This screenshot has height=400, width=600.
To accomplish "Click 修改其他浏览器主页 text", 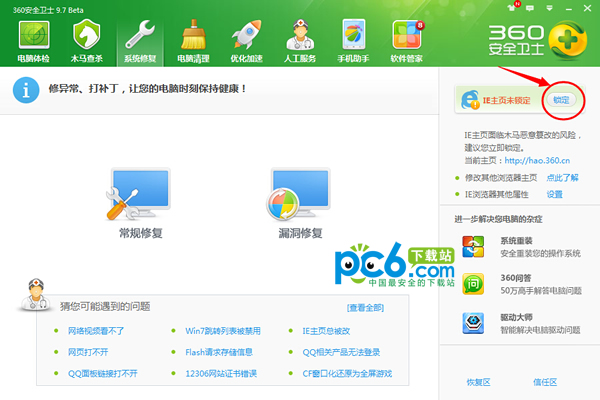I will tap(501, 178).
